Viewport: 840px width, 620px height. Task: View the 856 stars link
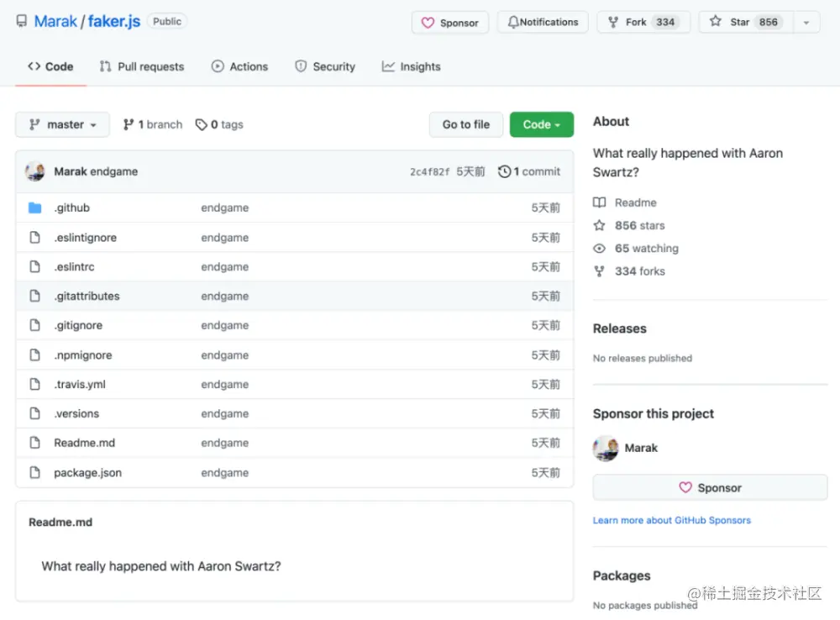639,226
